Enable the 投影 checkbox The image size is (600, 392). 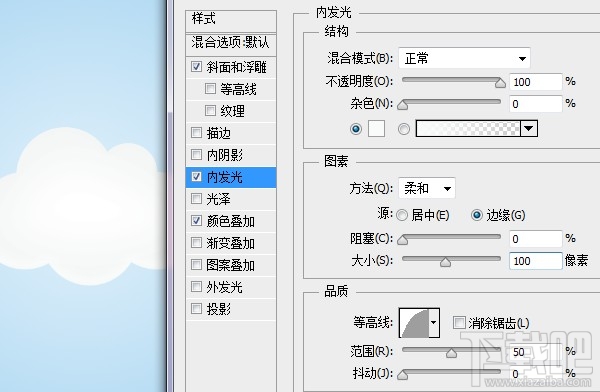pos(196,308)
